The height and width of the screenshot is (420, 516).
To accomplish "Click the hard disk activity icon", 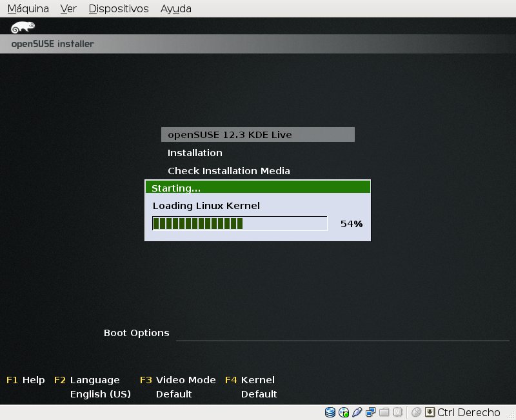I will [x=330, y=412].
